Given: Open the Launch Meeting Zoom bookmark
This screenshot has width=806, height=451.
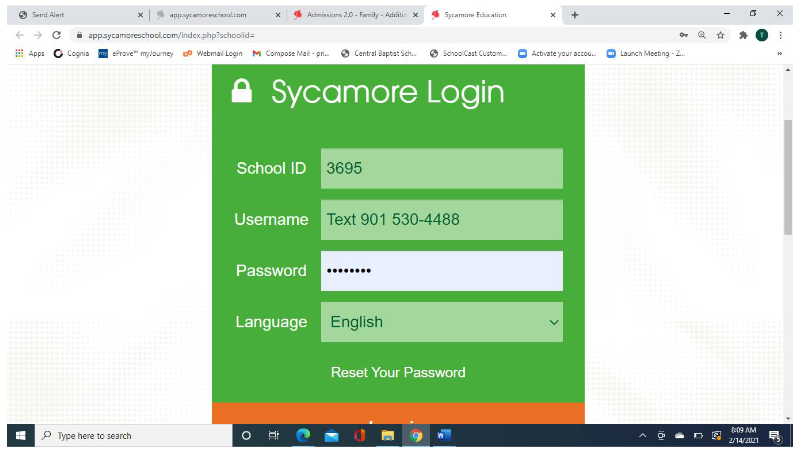Looking at the screenshot, I should (646, 53).
